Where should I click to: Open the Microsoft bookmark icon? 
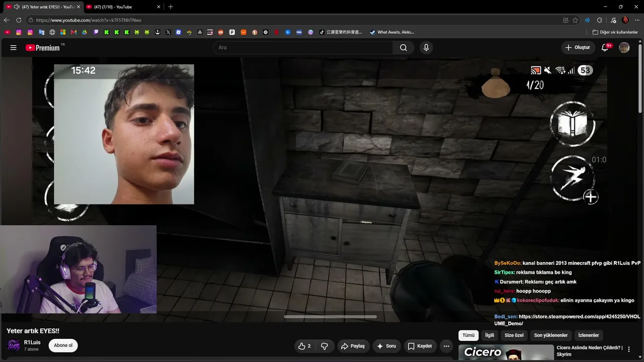tap(63, 32)
